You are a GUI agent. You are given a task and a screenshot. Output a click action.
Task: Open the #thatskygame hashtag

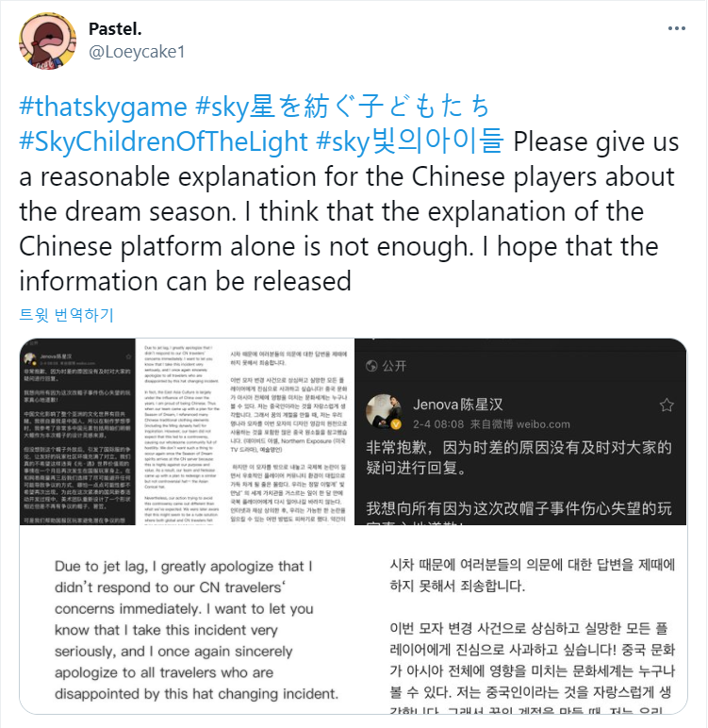click(x=103, y=107)
